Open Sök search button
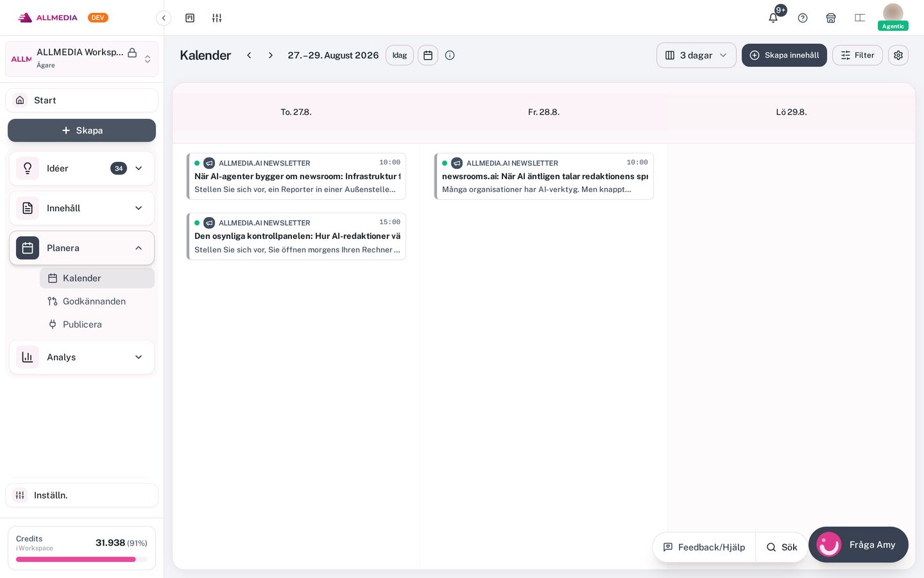 782,547
